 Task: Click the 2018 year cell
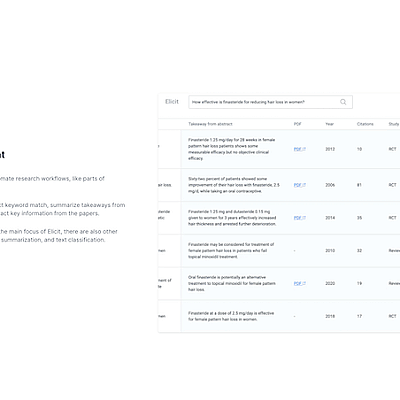click(330, 316)
